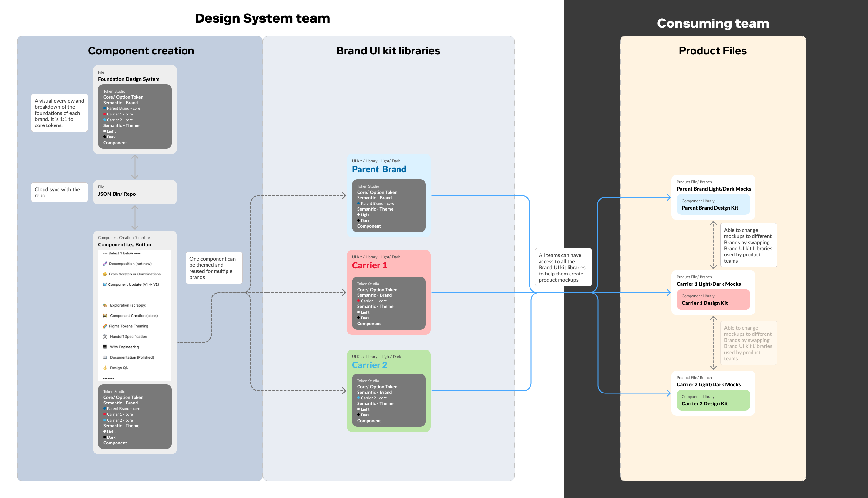
Task: Select the butterfly icon for Component Update (V1 → V2)
Action: tap(105, 284)
